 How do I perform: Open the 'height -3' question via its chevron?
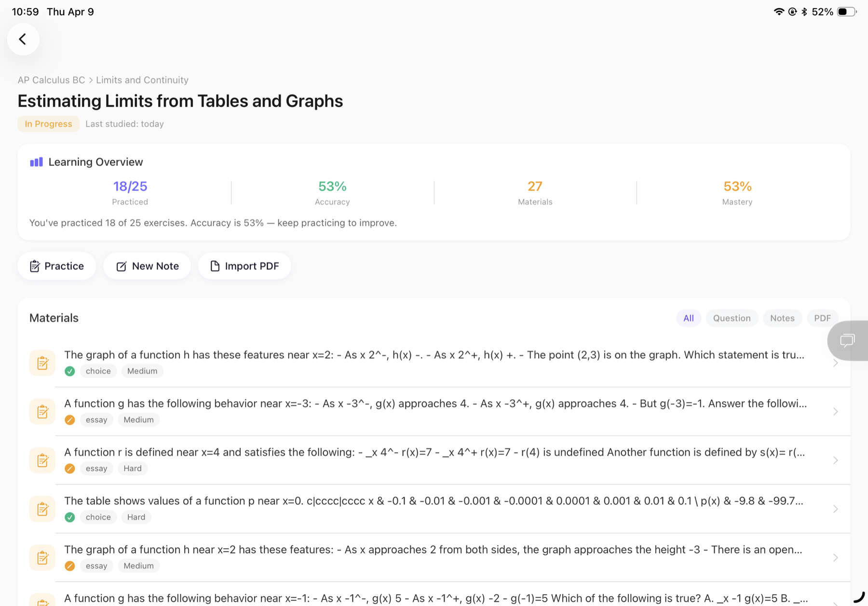[836, 557]
